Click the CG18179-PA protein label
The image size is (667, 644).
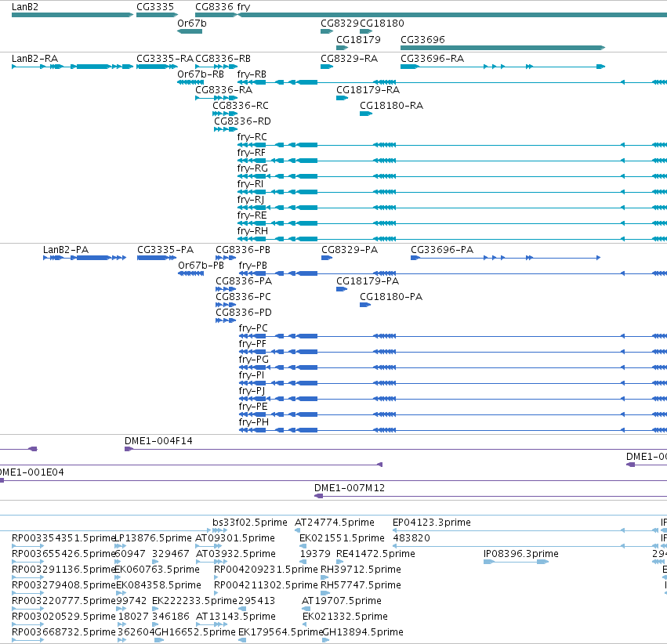pyautogui.click(x=368, y=281)
